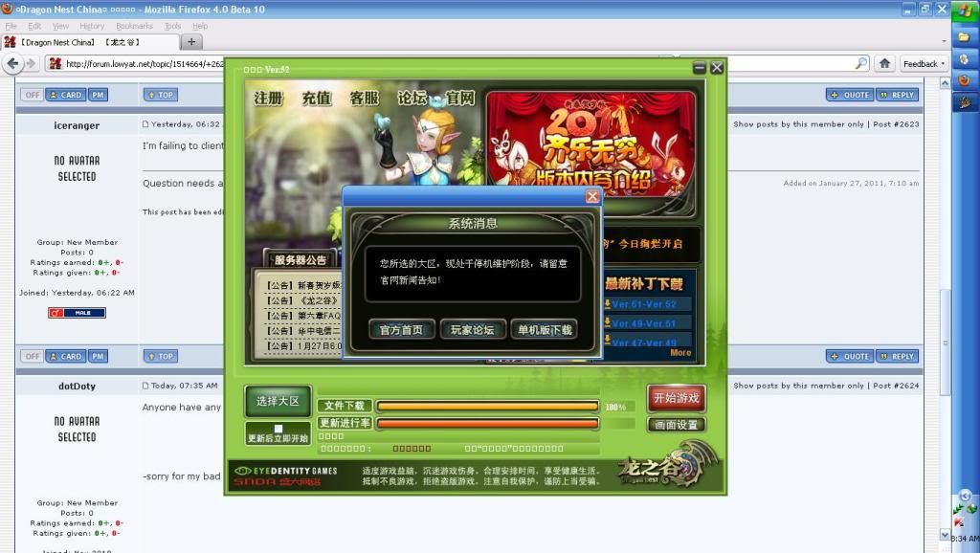The height and width of the screenshot is (553, 980).
Task: Click the CARD icon in iceranger's post header
Action: point(67,94)
